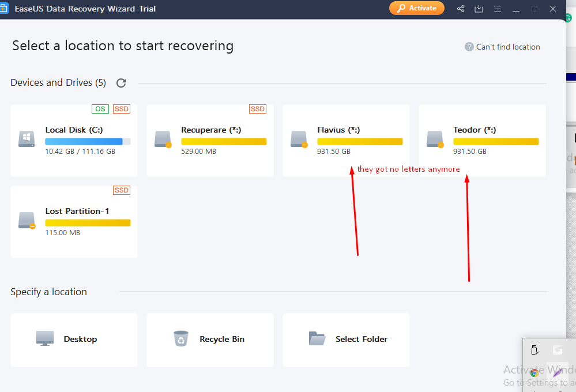Viewport: 576px width, 392px height.
Task: Open the hamburger menu
Action: pos(498,9)
